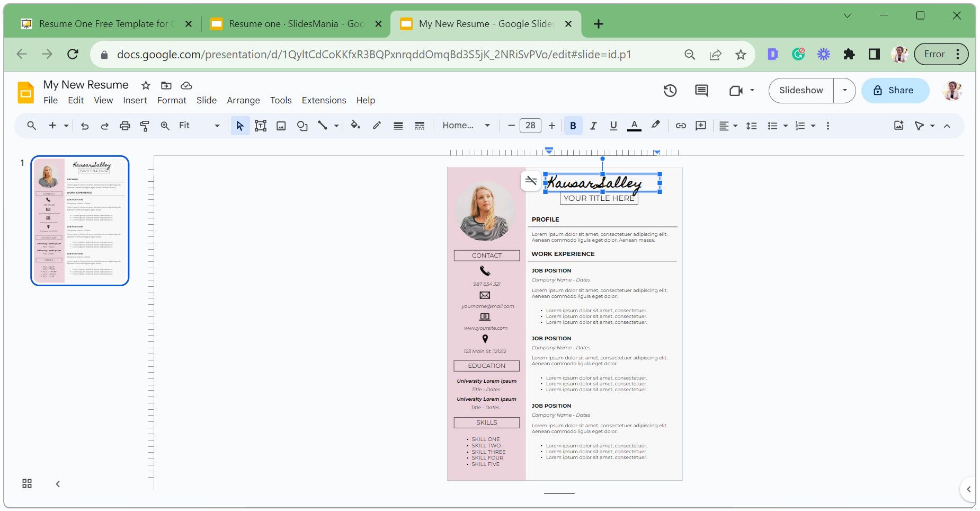
Task: Open the Slideshow options dropdown arrow
Action: (x=845, y=91)
